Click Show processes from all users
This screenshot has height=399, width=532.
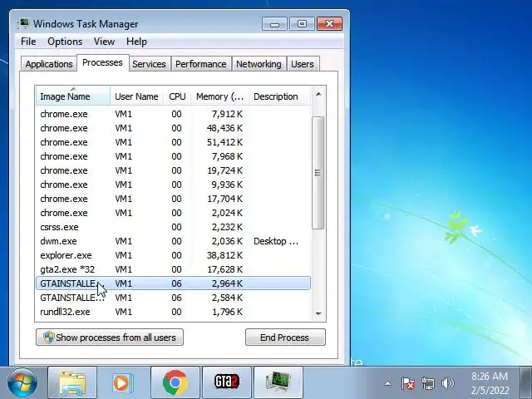tap(110, 337)
